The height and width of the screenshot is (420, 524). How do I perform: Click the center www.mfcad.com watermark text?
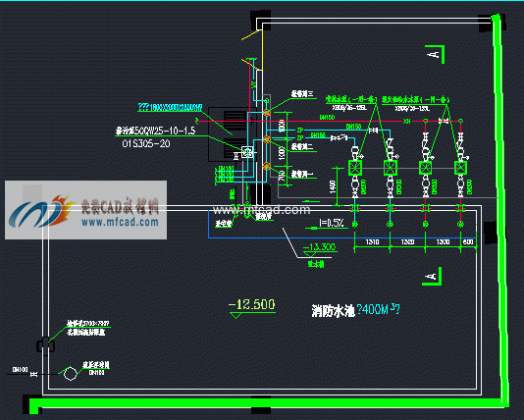point(262,210)
